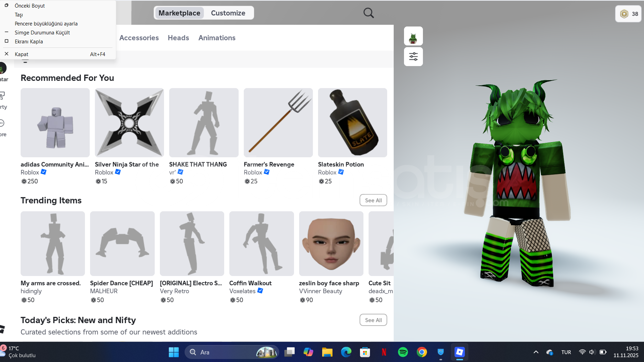Open creator MALHEUR under Spider Dance
Screen dimensions: 644x362
point(104,291)
